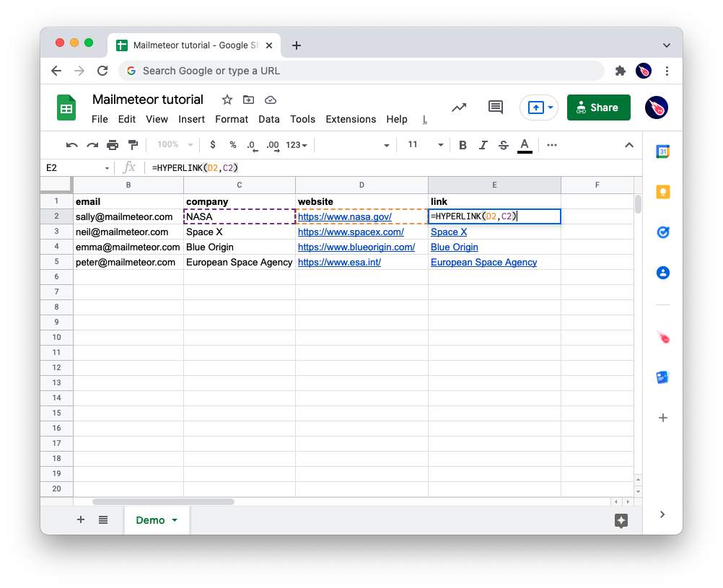This screenshot has height=588, width=723.
Task: Open the View menu
Action: point(157,120)
